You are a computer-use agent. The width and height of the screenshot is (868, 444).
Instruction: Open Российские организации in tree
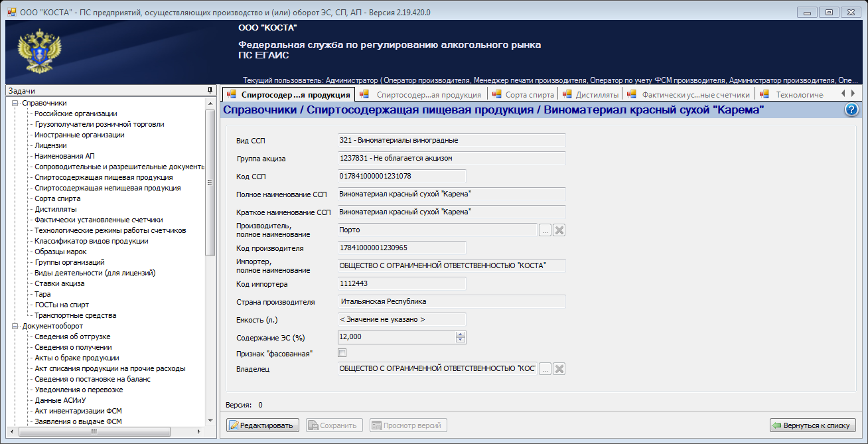click(76, 113)
